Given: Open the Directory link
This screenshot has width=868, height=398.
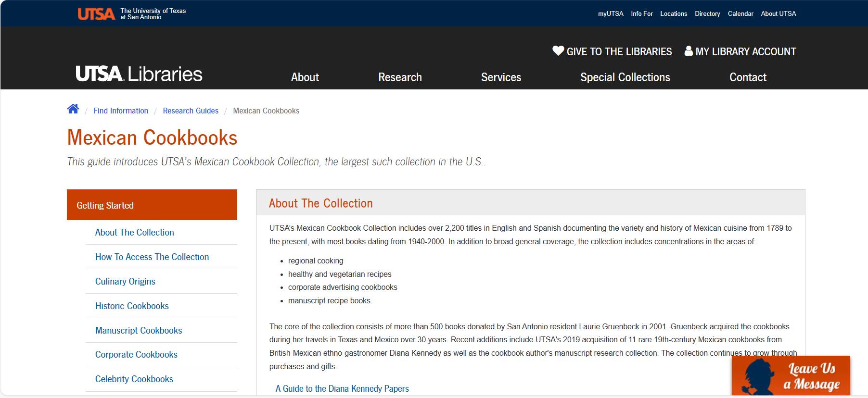Looking at the screenshot, I should (x=707, y=14).
